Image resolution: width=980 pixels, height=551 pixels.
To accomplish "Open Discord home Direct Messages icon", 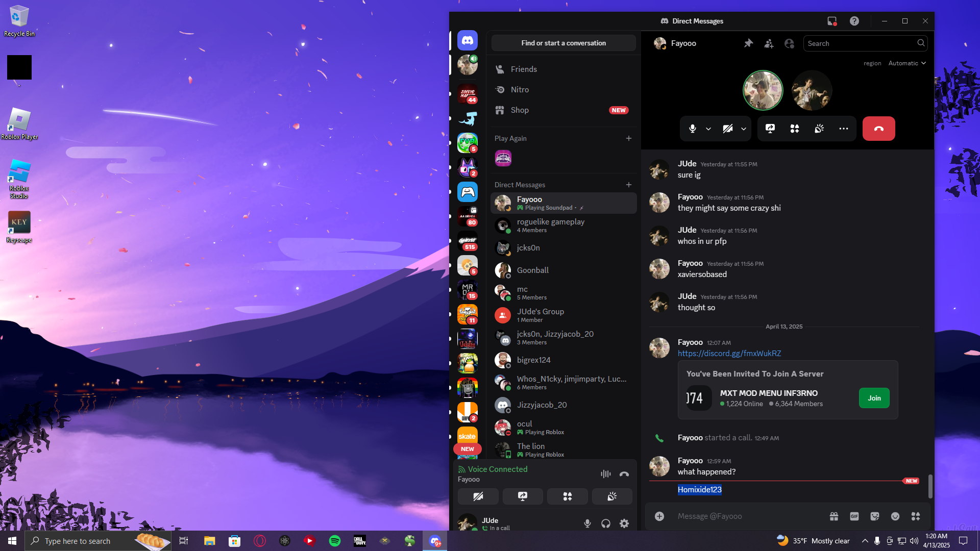I will tap(468, 40).
